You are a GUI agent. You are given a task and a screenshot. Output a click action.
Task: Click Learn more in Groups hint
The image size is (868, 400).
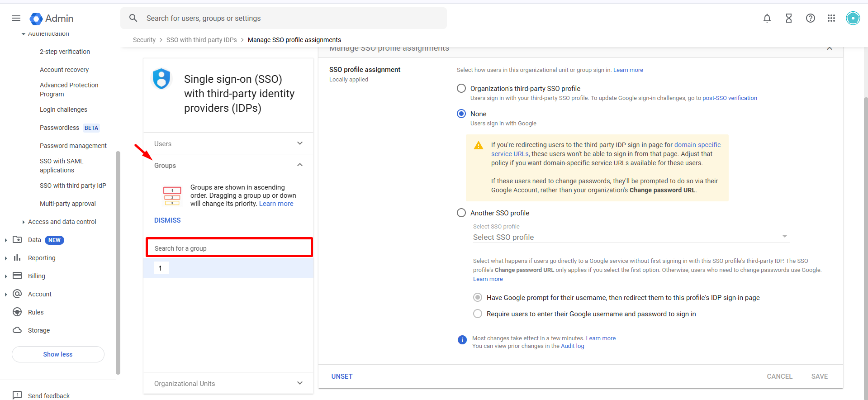tap(276, 204)
